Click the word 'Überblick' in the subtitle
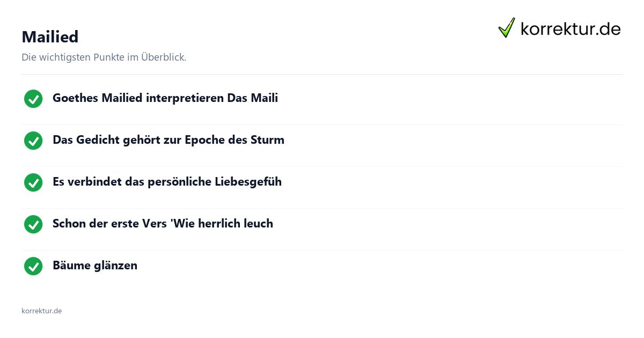The width and height of the screenshot is (644, 338). (x=164, y=57)
